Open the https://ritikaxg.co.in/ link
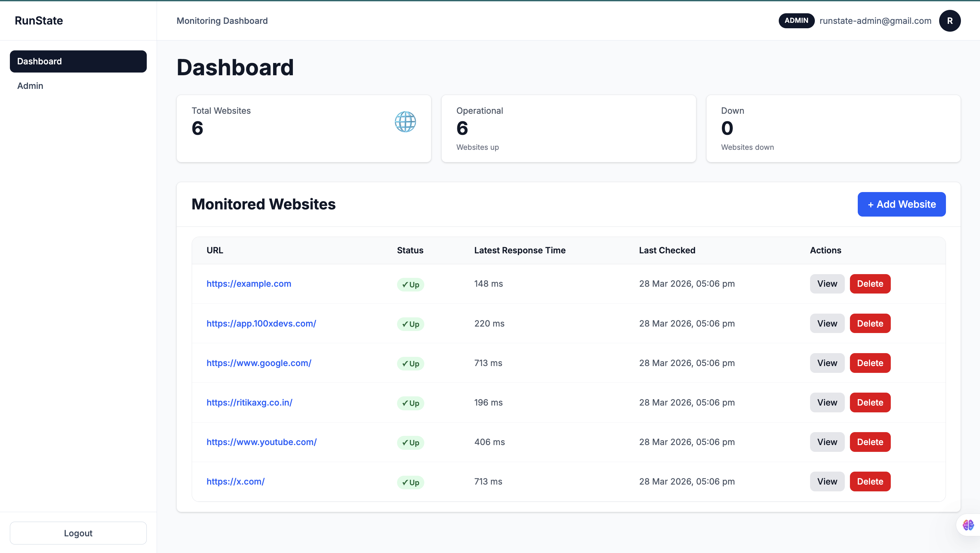 249,402
